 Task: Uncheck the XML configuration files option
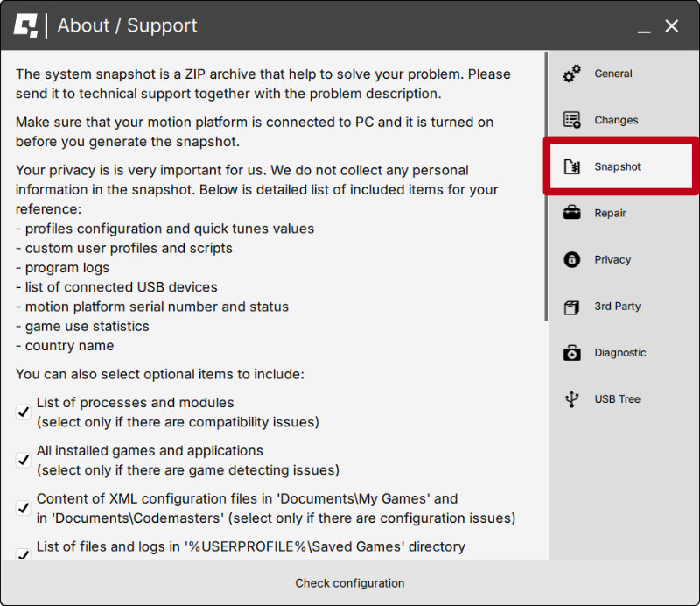click(24, 508)
